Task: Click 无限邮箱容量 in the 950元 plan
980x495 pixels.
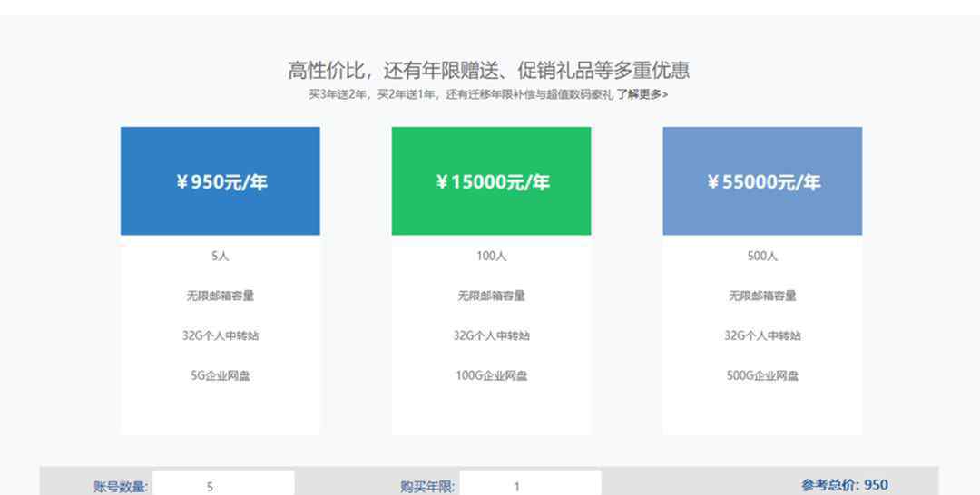Action: [x=220, y=296]
